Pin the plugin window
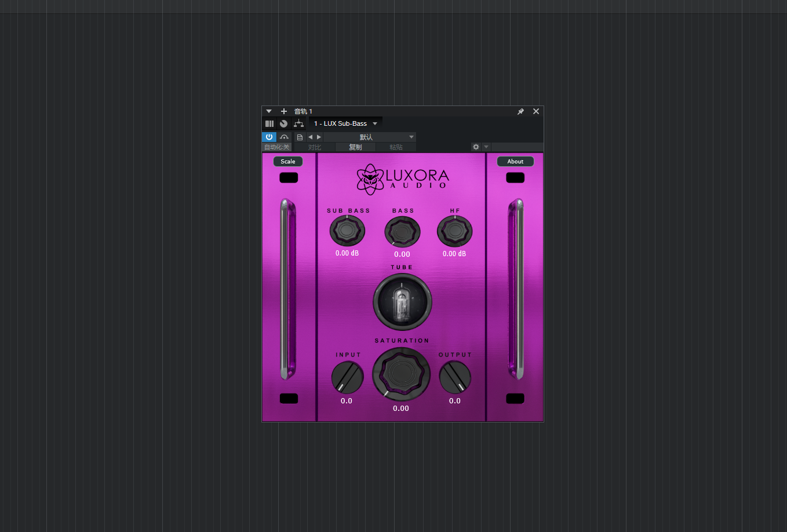 pos(520,111)
